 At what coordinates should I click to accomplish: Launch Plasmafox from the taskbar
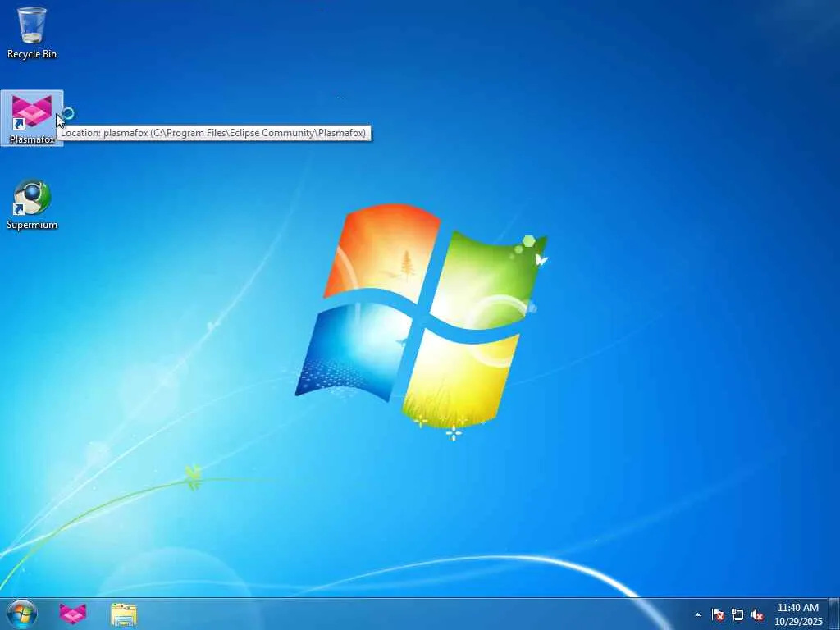pyautogui.click(x=73, y=614)
